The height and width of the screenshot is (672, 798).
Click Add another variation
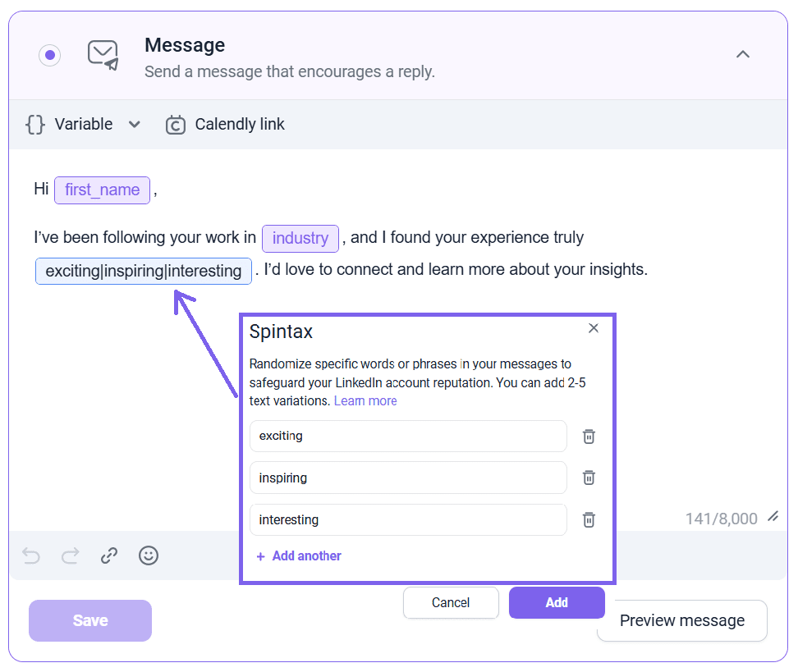coord(299,556)
